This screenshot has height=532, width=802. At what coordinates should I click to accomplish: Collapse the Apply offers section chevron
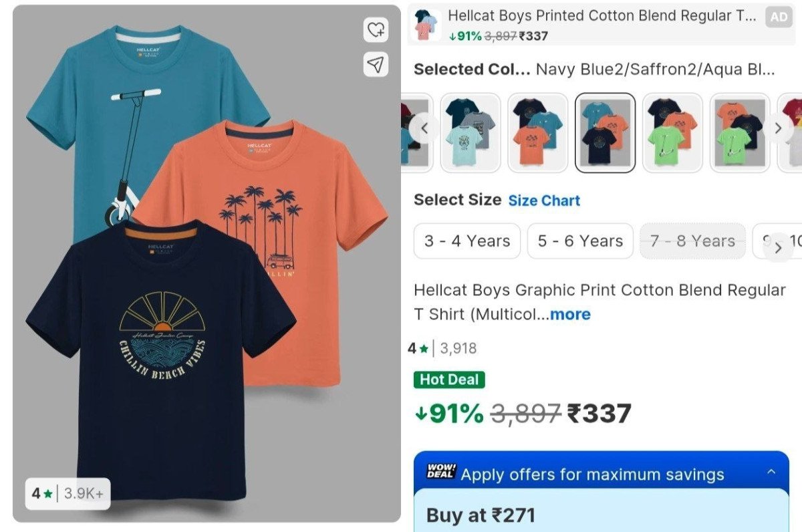(x=771, y=472)
